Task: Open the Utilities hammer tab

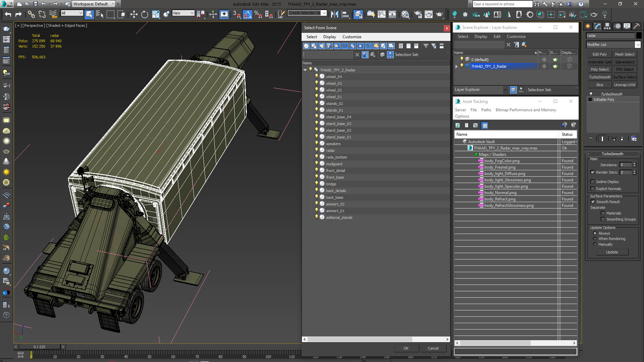Action: 636,26
